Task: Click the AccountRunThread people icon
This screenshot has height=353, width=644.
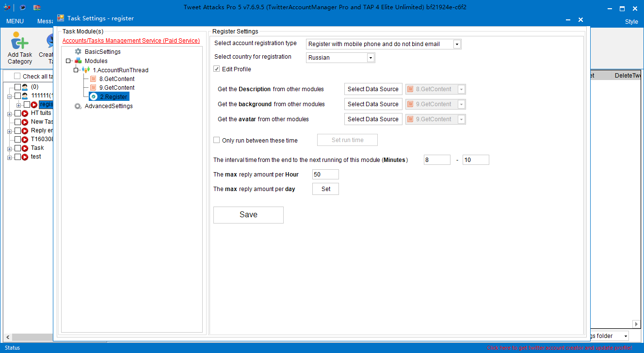Action: (86, 70)
